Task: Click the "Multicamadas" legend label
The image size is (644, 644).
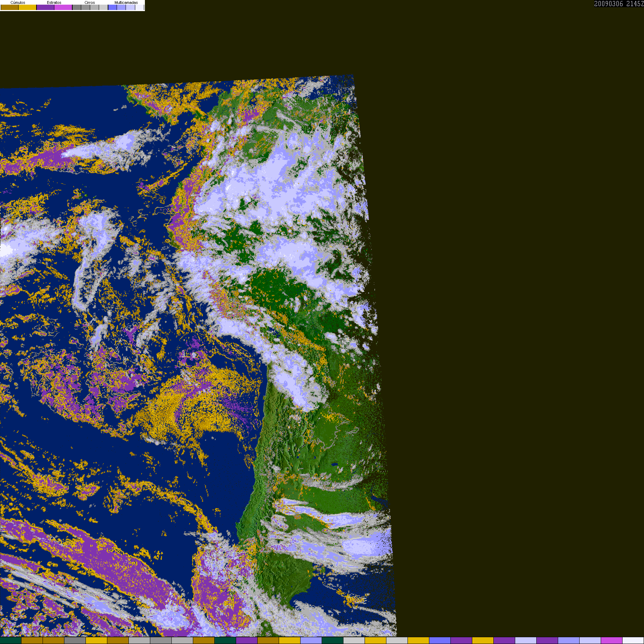Action: click(126, 3)
